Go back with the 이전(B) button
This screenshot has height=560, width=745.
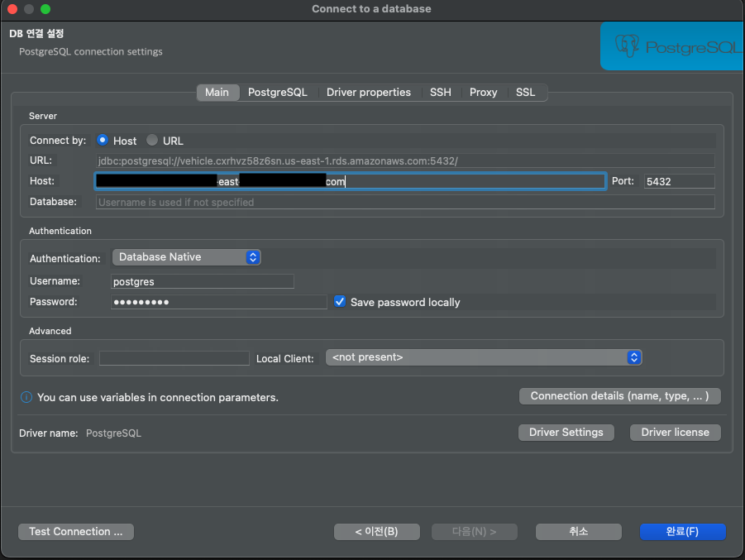[x=377, y=532]
